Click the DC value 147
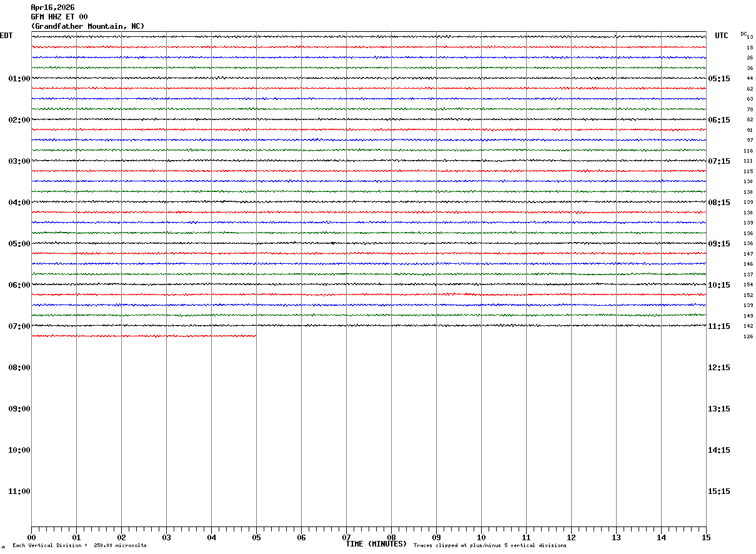The width and height of the screenshot is (756, 554). pyautogui.click(x=749, y=254)
